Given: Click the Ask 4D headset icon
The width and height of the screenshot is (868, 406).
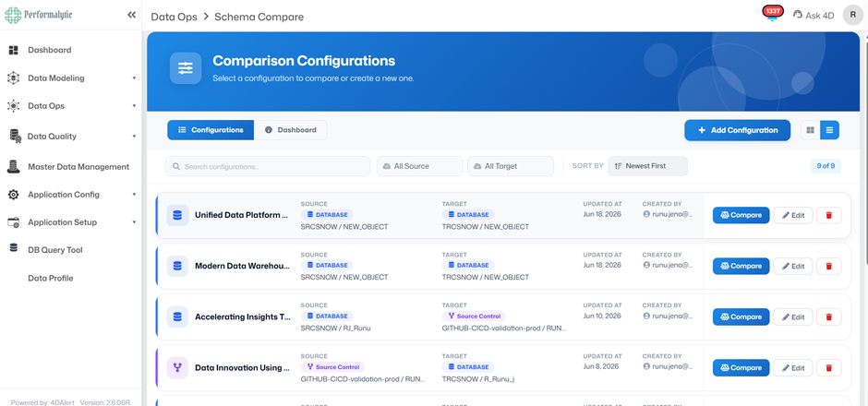Looking at the screenshot, I should pos(798,15).
